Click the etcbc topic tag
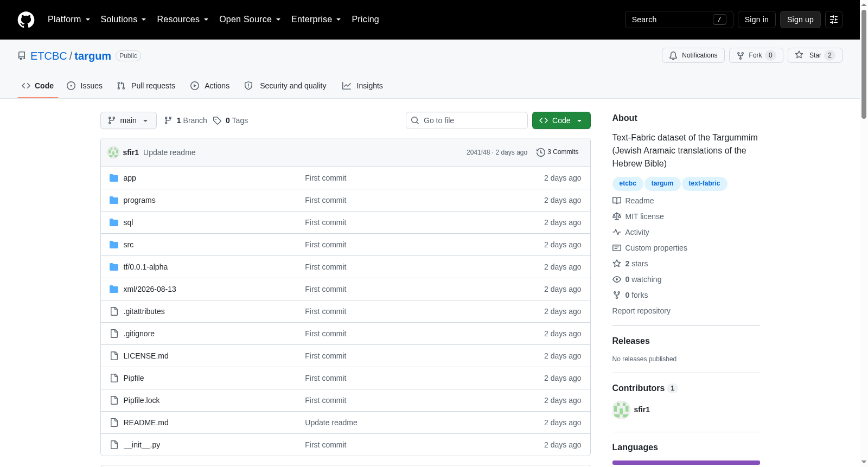Screen dimensions: 868x467 pyautogui.click(x=628, y=183)
